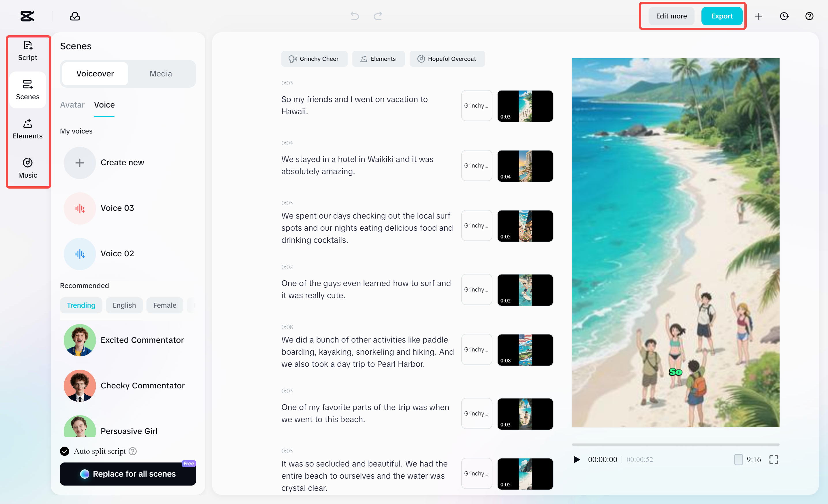Select the Female voice filter
This screenshot has height=504, width=828.
point(164,305)
